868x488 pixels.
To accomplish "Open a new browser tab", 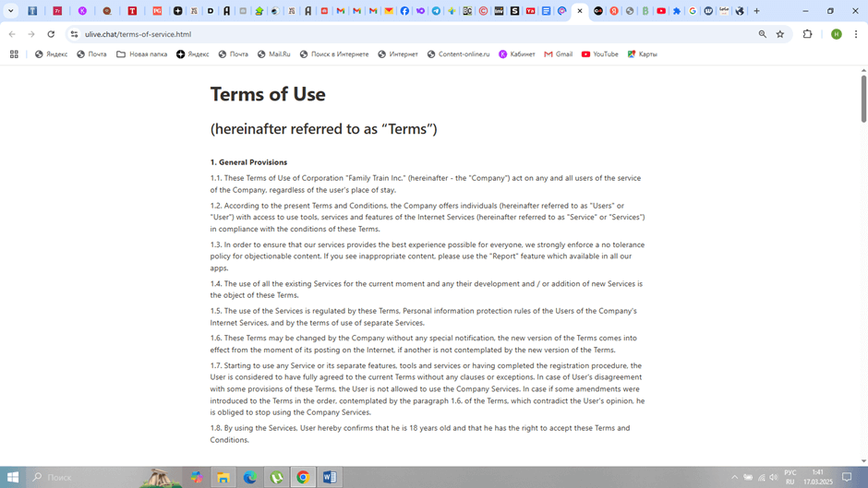I will coord(756,11).
